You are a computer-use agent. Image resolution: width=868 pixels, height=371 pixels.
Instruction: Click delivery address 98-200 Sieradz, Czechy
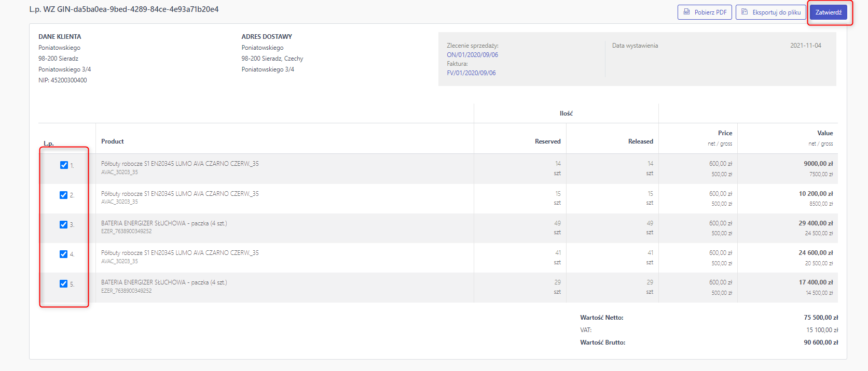(x=272, y=59)
